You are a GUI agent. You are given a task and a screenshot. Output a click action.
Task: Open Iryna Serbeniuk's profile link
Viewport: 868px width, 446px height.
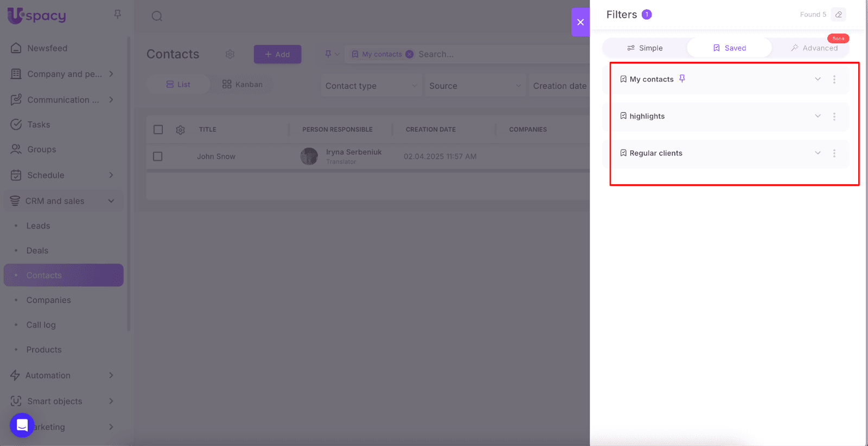point(354,152)
